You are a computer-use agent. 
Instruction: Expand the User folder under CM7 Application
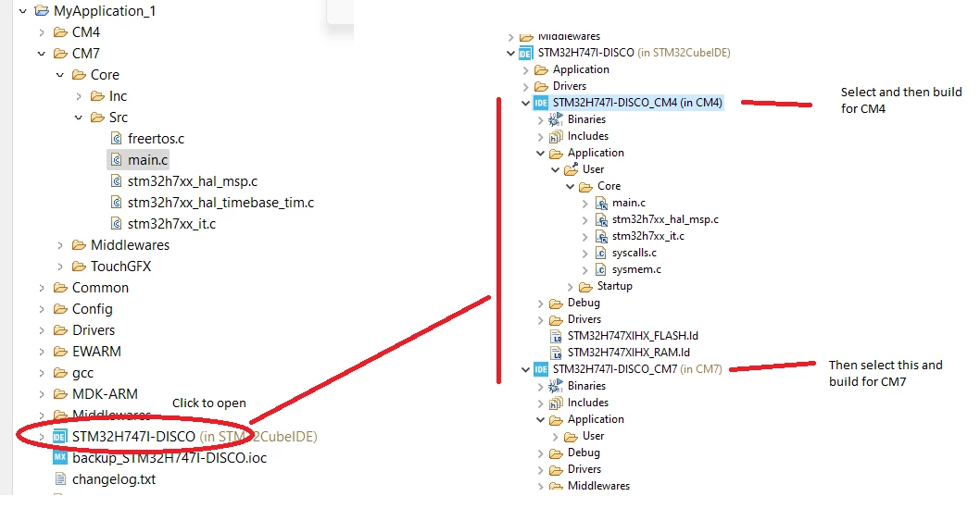[x=555, y=437]
